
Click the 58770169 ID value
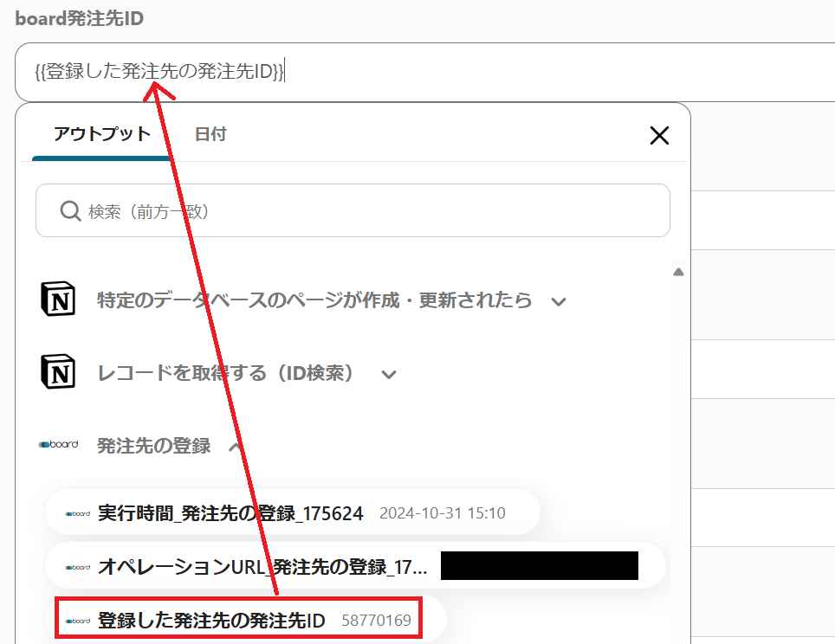[x=377, y=620]
